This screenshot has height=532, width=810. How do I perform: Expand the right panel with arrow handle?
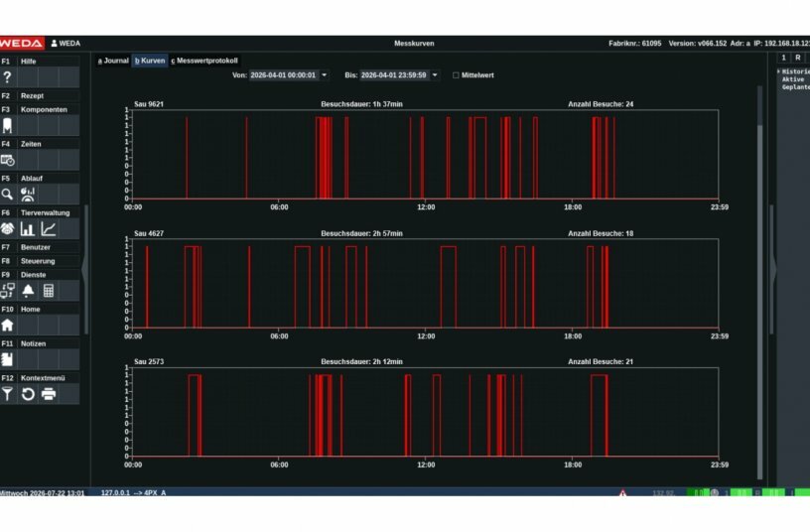click(x=773, y=269)
